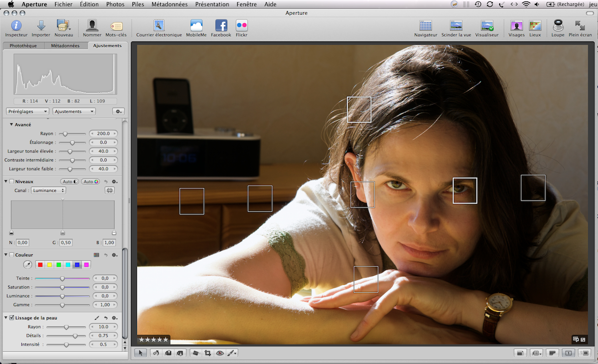The width and height of the screenshot is (598, 364).
Task: Click the Importer toolbar icon
Action: [x=41, y=28]
